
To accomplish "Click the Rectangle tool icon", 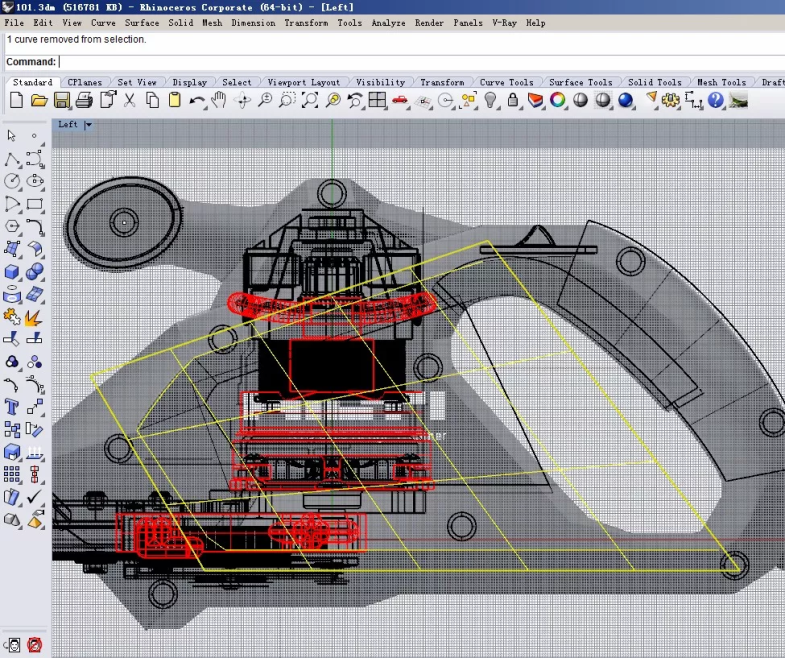I will [35, 204].
